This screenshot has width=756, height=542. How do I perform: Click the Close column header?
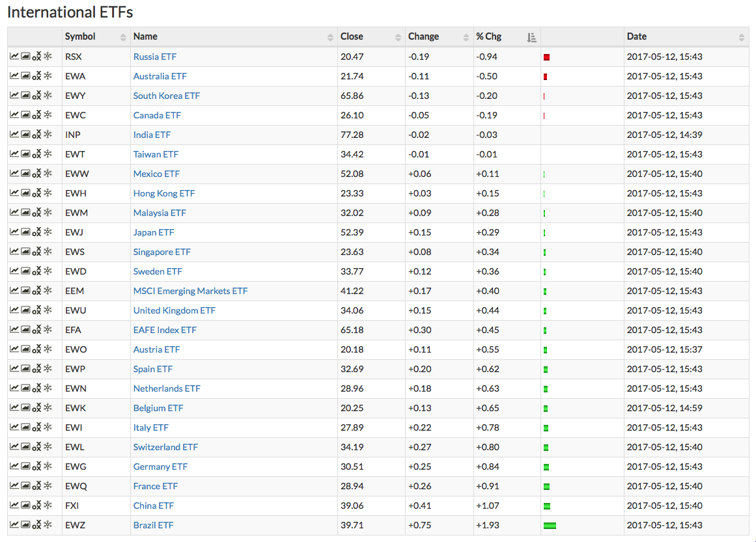pyautogui.click(x=371, y=36)
